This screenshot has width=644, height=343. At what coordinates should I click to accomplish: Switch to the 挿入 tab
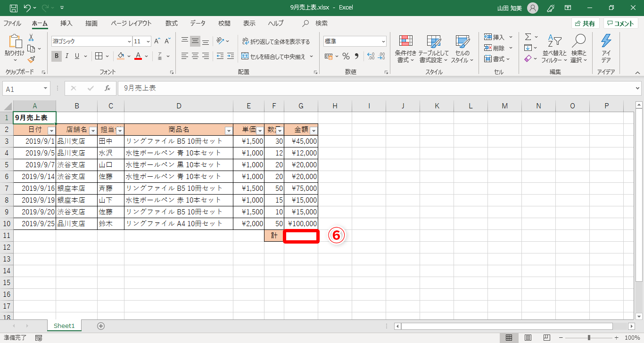pyautogui.click(x=66, y=23)
